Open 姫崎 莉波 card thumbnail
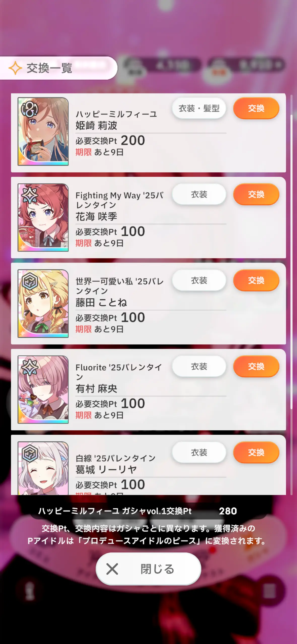 click(43, 132)
